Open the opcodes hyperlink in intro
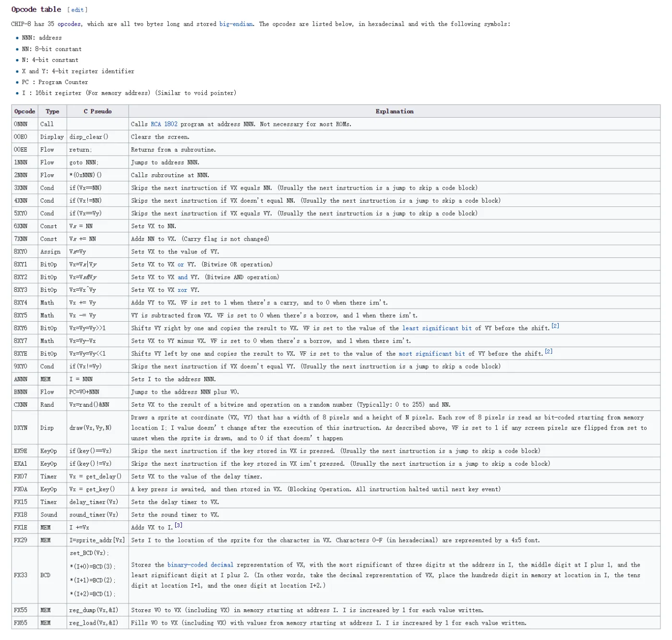Screen dimensions: 672x640 [x=69, y=24]
